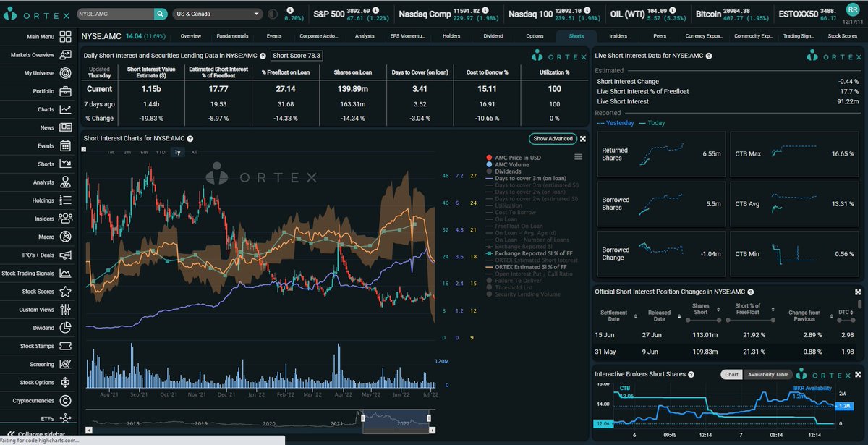Click the Show Advanced button
This screenshot has width=868, height=445.
(x=553, y=139)
